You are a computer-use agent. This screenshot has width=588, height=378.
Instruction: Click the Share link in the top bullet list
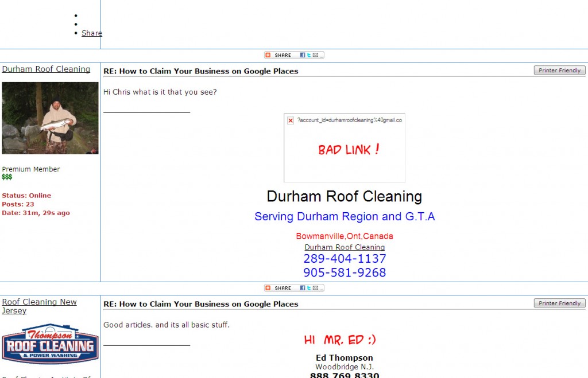[x=92, y=33]
